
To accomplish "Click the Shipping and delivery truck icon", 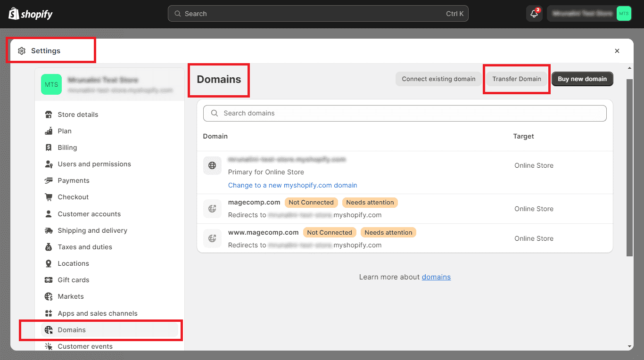I will click(x=49, y=230).
